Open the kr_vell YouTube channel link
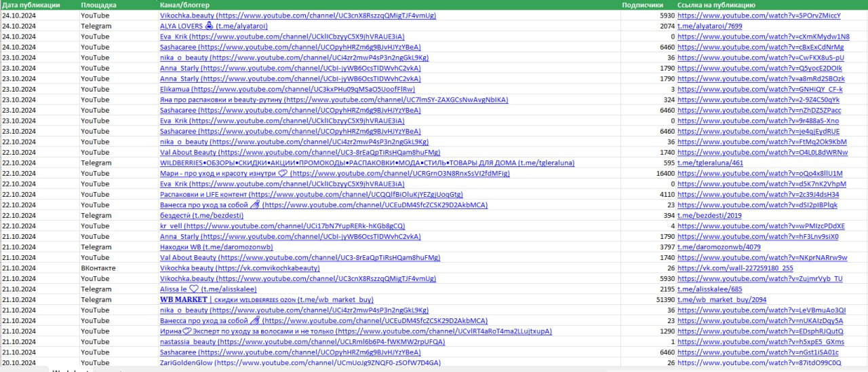The height and width of the screenshot is (372, 868). coord(282,226)
